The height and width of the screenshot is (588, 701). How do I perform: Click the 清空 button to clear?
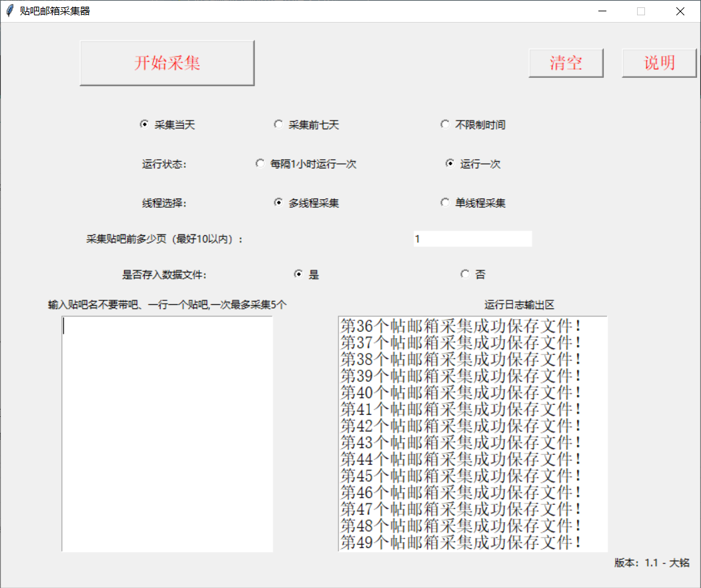coord(566,62)
